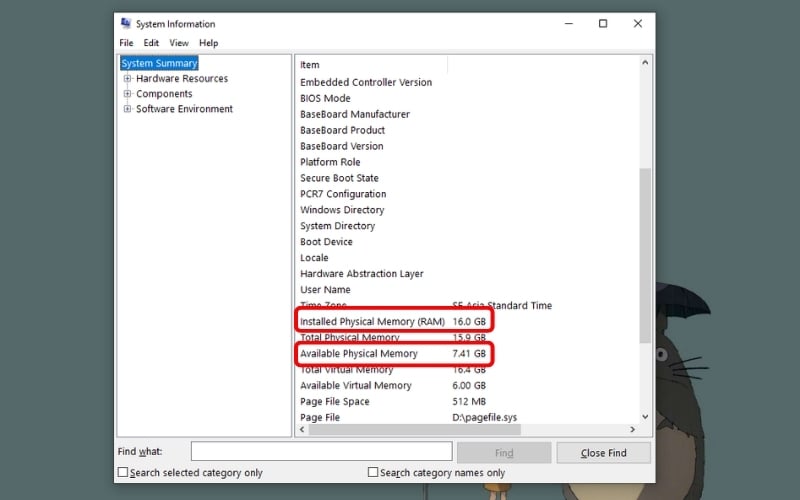The height and width of the screenshot is (500, 800).
Task: Click the Find button
Action: point(504,453)
